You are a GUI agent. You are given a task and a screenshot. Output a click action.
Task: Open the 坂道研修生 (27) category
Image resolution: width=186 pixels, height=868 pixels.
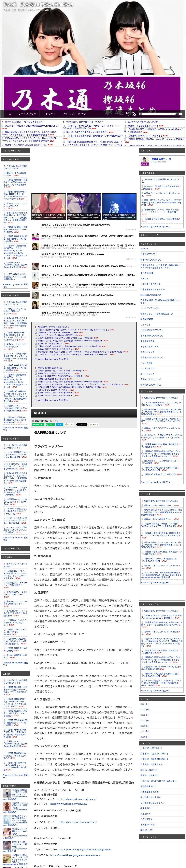[x=148, y=786]
